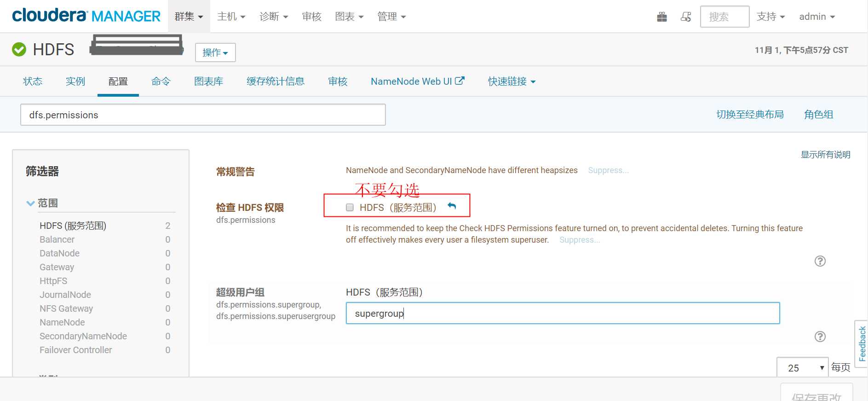Switch to the 图表库 tab

click(x=208, y=81)
